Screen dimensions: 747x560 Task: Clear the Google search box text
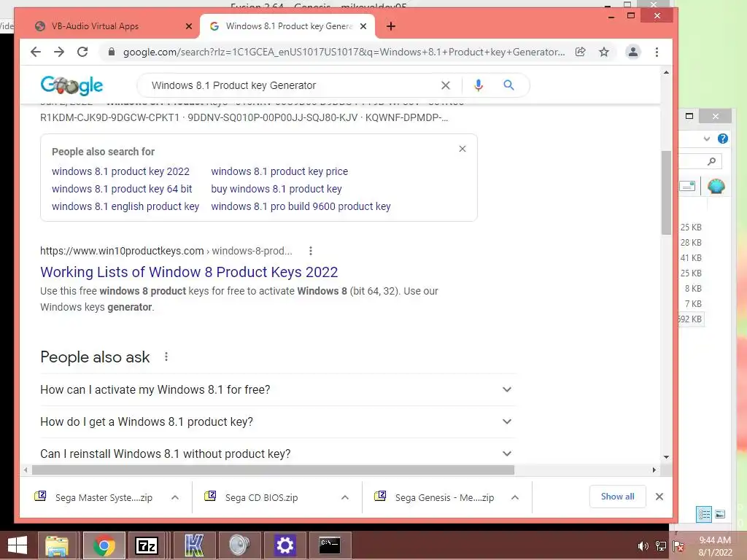pyautogui.click(x=446, y=85)
